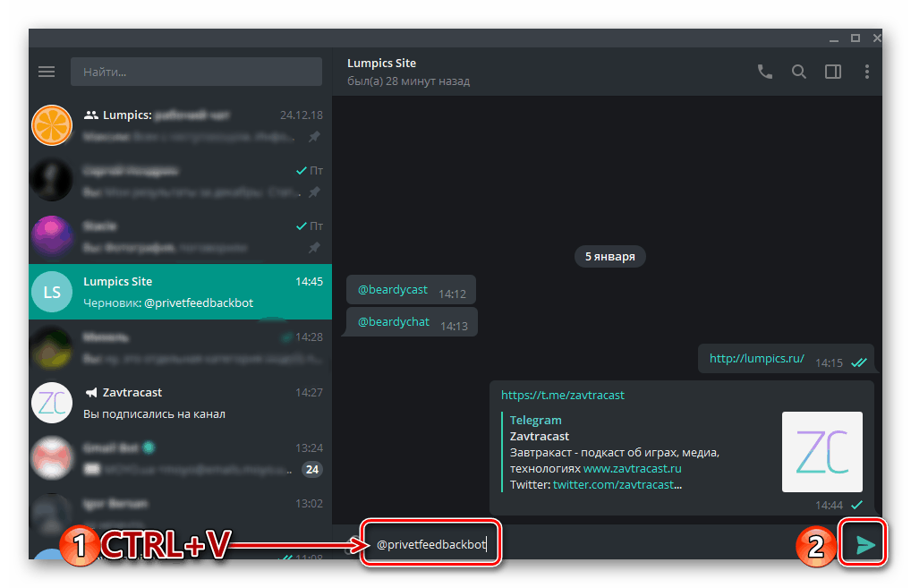Click the message field containing @privetfeedbackbot
This screenshot has width=911, height=588.
pos(430,544)
